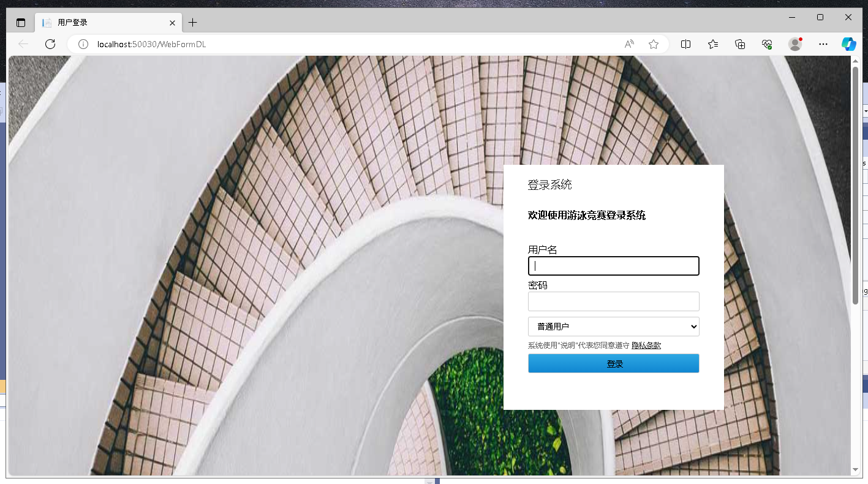The width and height of the screenshot is (868, 484).
Task: Open the Collections icon
Action: (x=740, y=44)
